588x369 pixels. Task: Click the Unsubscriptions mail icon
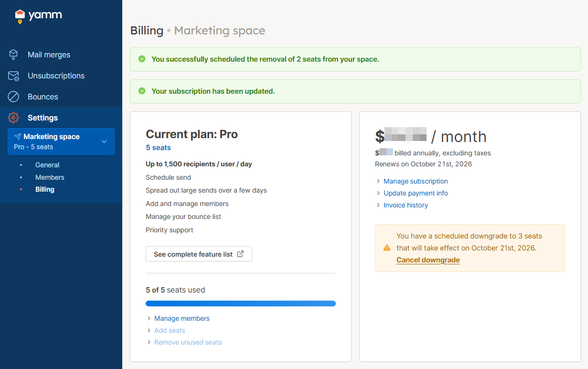coord(13,76)
